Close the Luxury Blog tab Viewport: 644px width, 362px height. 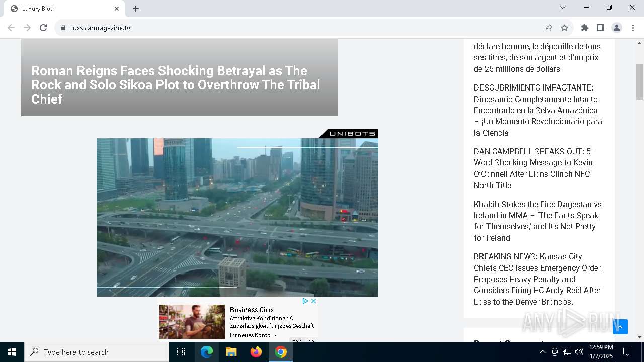pyautogui.click(x=117, y=9)
